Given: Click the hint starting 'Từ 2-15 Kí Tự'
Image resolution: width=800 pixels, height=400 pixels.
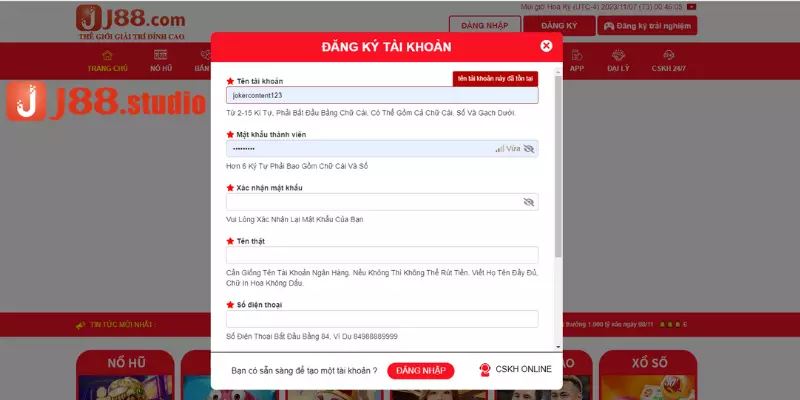Looking at the screenshot, I should pyautogui.click(x=371, y=113).
